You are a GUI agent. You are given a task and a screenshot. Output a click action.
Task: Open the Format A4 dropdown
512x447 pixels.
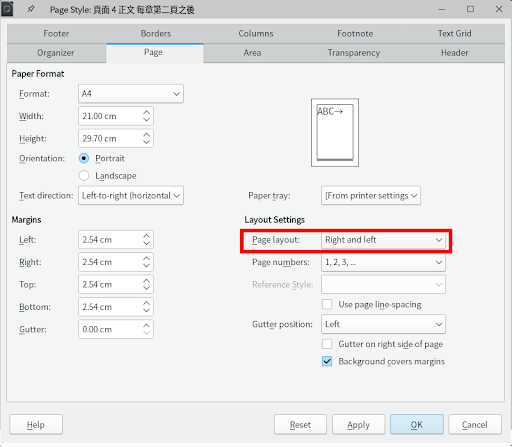131,94
